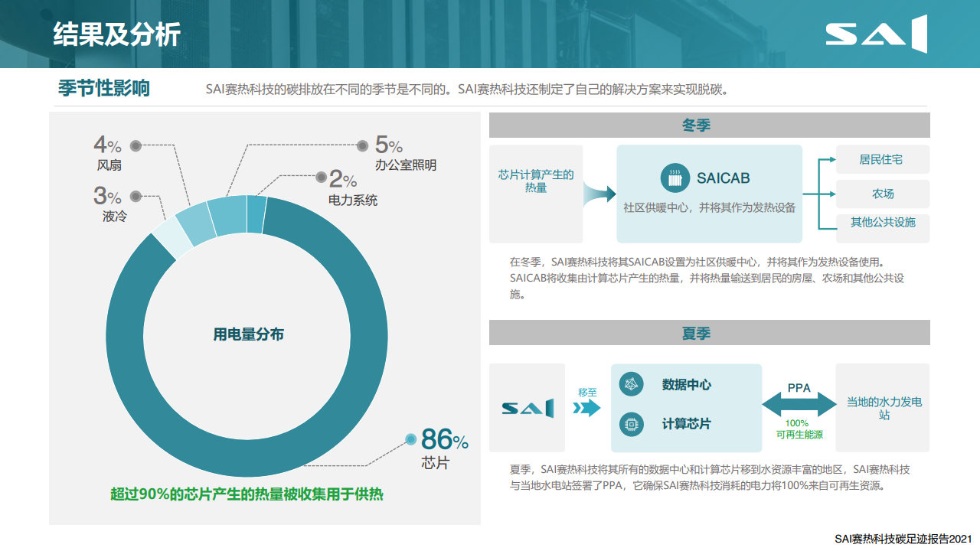This screenshot has height=551, width=980.
Task: Click the PPA double-headed arrow
Action: point(799,405)
